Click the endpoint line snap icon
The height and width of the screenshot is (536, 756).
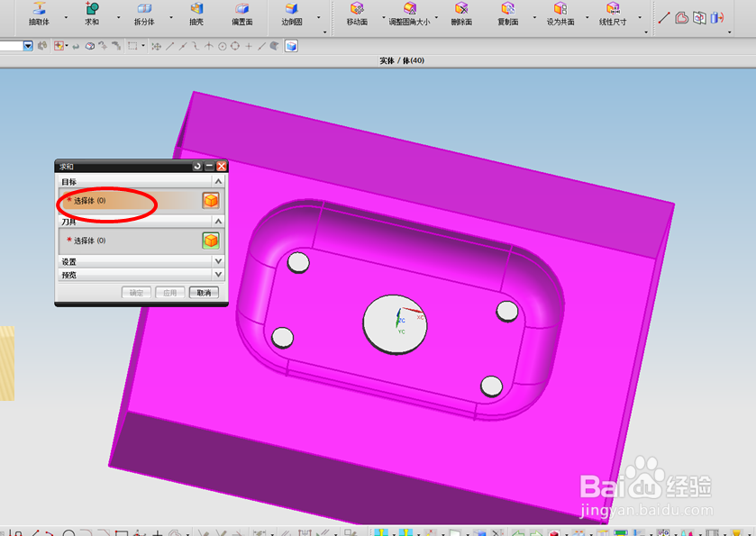(169, 46)
